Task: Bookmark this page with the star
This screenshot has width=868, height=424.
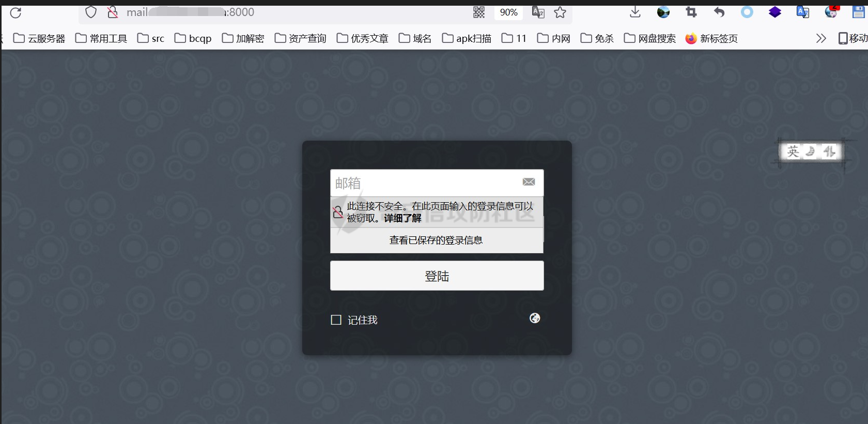Action: (x=560, y=12)
